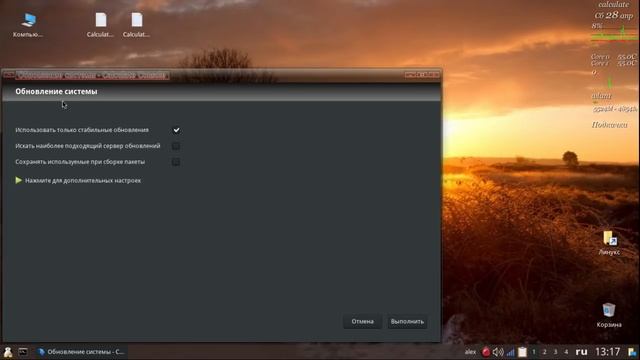Switch to workspace 4
Image resolution: width=640 pixels, height=360 pixels.
[x=566, y=352]
